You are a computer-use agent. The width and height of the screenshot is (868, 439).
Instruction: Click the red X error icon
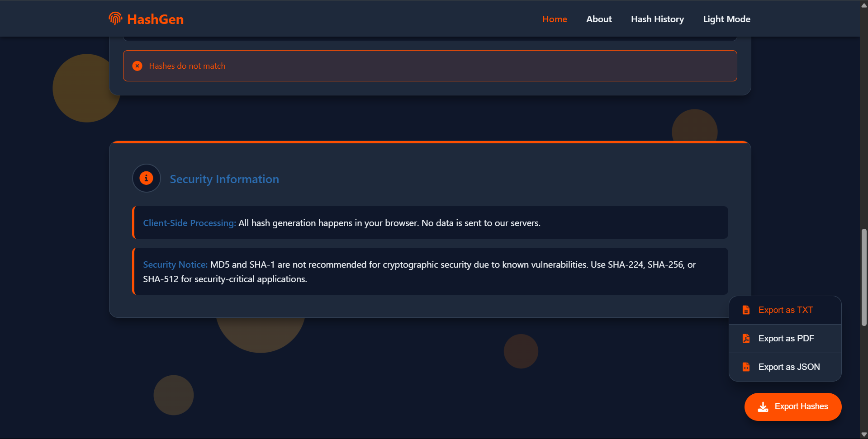[x=137, y=66]
